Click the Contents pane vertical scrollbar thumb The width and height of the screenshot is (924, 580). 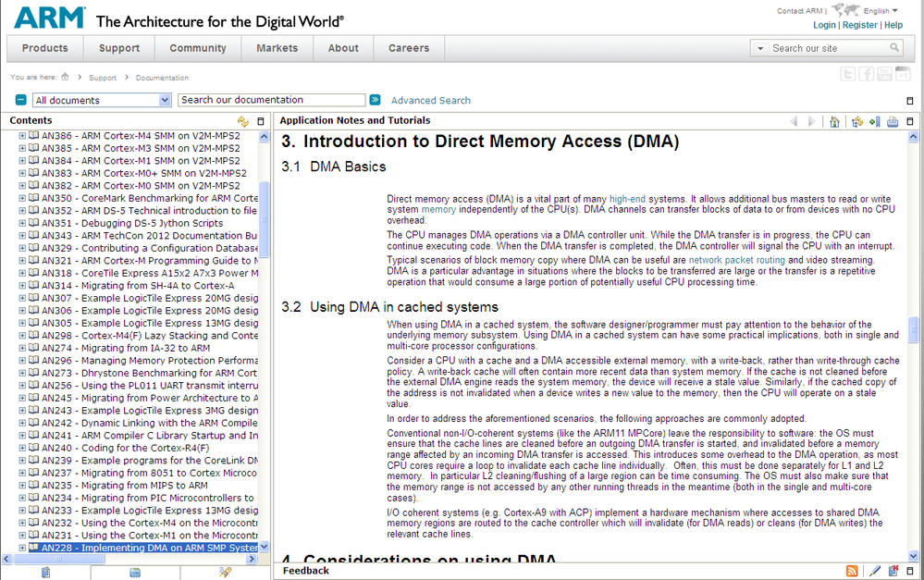click(264, 219)
